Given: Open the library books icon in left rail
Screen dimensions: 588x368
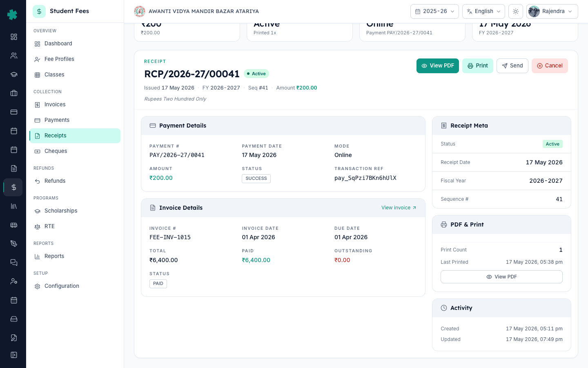Looking at the screenshot, I should 13,206.
